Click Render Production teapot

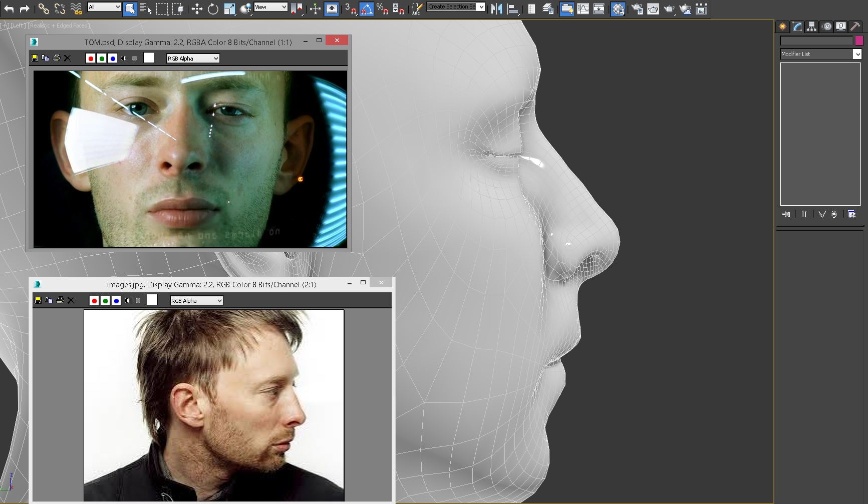[669, 9]
